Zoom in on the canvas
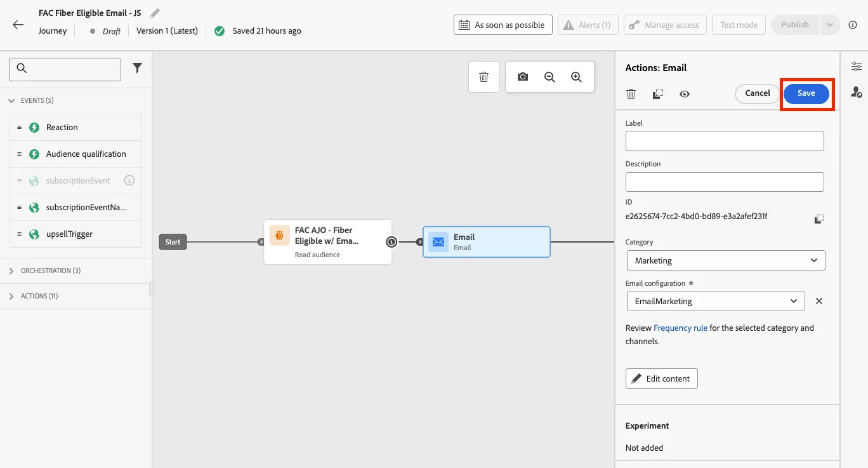This screenshot has height=468, width=868. click(x=576, y=77)
